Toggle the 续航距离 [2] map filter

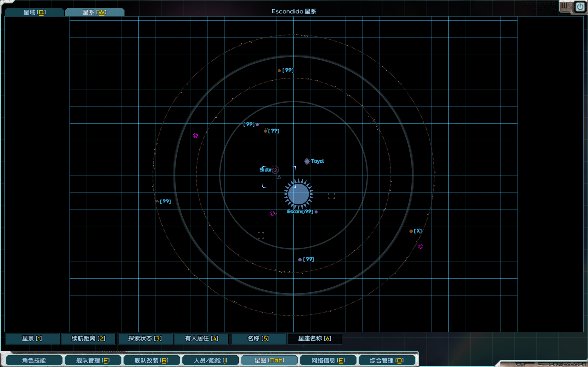point(88,339)
